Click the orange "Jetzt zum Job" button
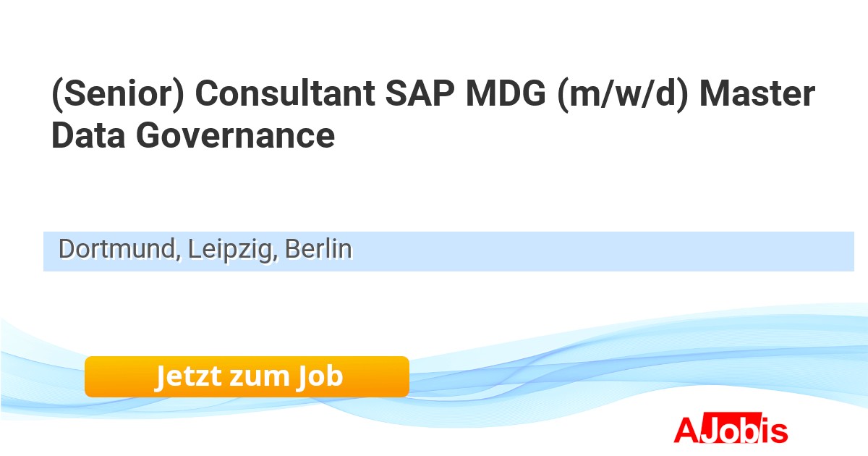 click(x=247, y=376)
